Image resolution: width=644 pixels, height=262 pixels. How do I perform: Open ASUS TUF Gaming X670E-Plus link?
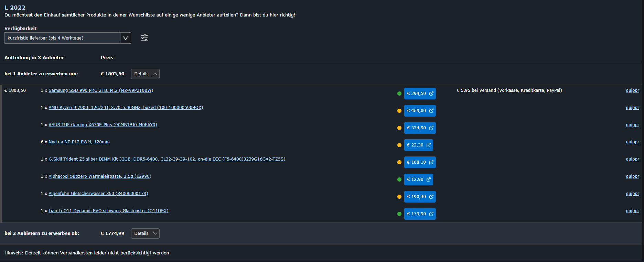pos(103,125)
